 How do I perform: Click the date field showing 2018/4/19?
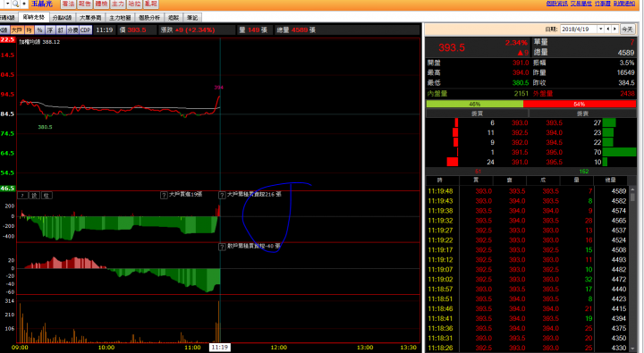579,29
